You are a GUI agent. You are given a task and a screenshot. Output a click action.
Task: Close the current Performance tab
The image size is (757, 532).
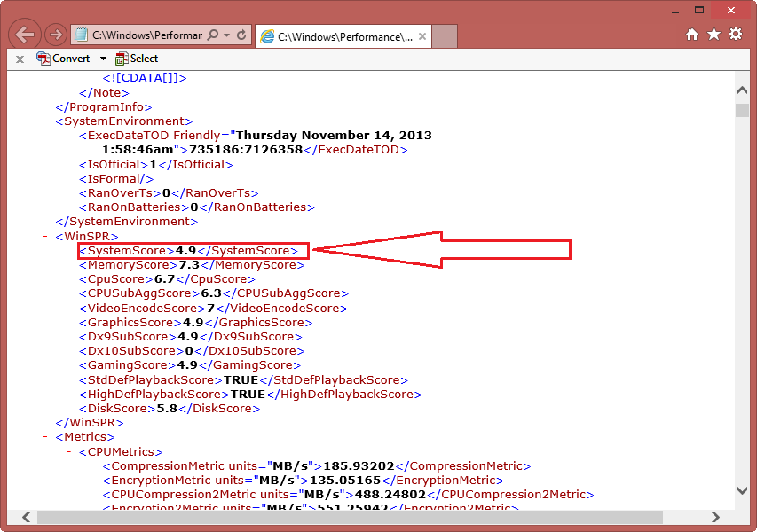[x=422, y=36]
